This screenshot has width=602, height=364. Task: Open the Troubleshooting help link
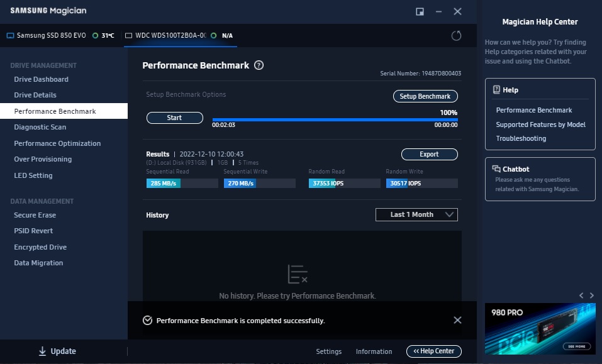(x=521, y=138)
